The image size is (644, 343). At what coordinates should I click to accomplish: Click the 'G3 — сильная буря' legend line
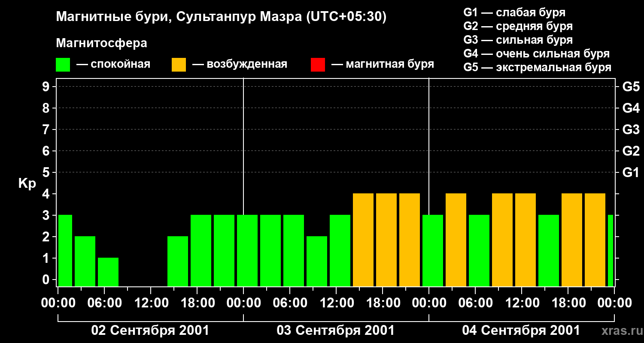tap(518, 40)
